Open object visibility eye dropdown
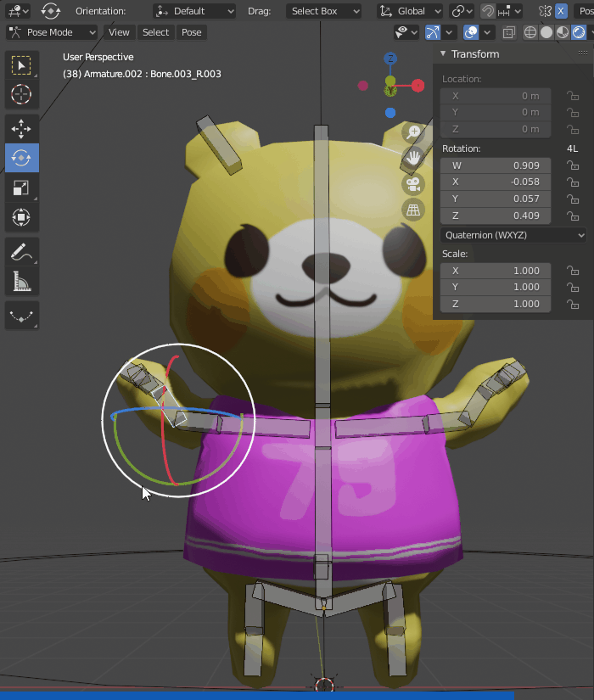The width and height of the screenshot is (594, 700). [406, 32]
